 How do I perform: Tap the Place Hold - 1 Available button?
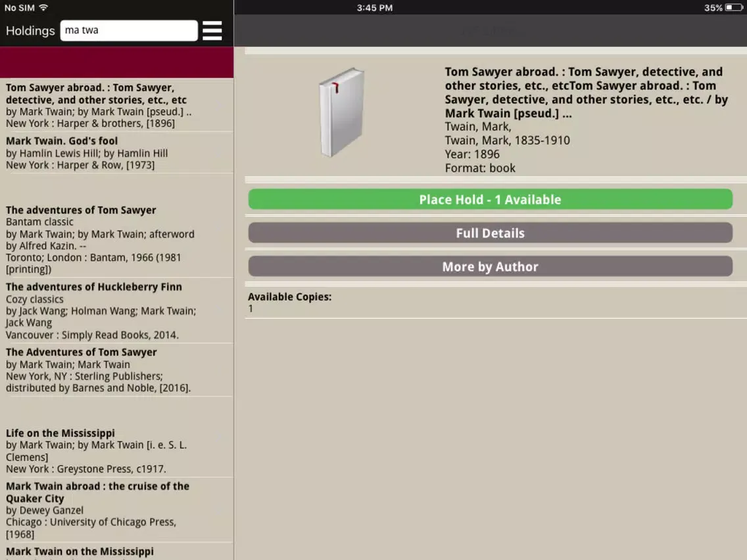(491, 199)
